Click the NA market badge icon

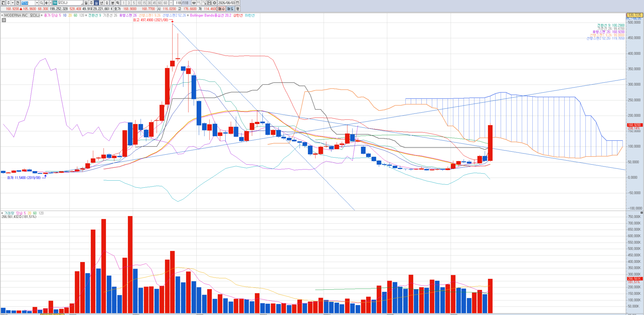point(55,3)
